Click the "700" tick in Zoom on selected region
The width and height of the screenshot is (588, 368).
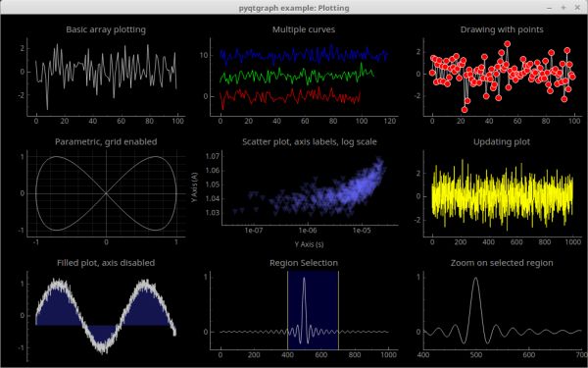(581, 354)
